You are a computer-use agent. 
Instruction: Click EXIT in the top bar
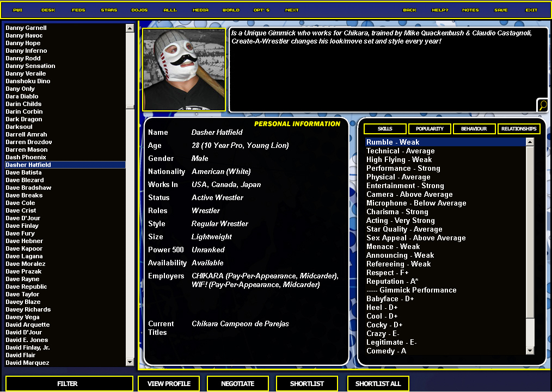(x=531, y=10)
